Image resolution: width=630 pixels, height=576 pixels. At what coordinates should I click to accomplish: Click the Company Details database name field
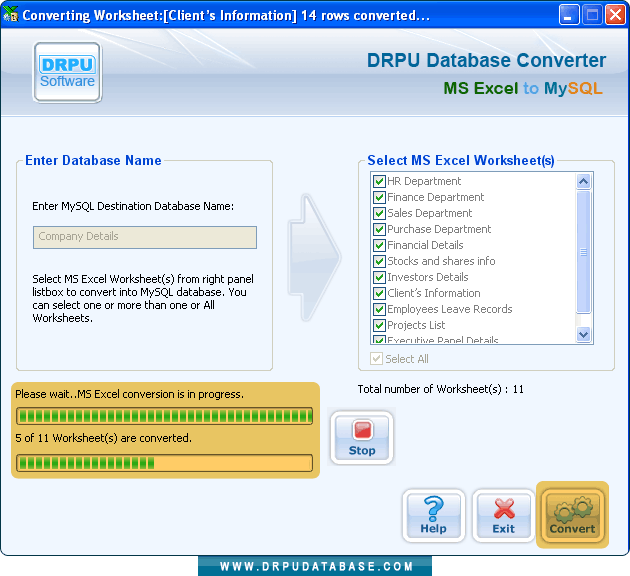(x=145, y=237)
